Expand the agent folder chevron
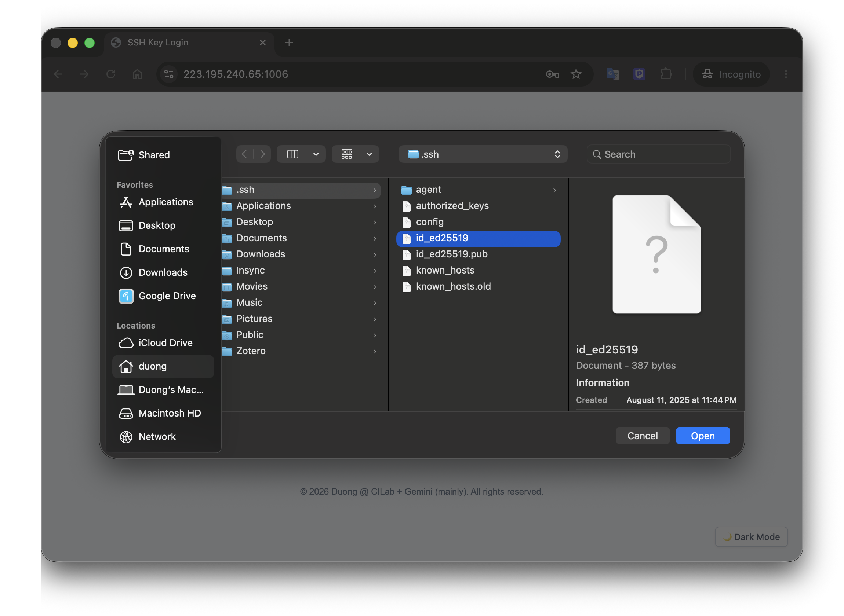The height and width of the screenshot is (616, 844). click(x=554, y=190)
